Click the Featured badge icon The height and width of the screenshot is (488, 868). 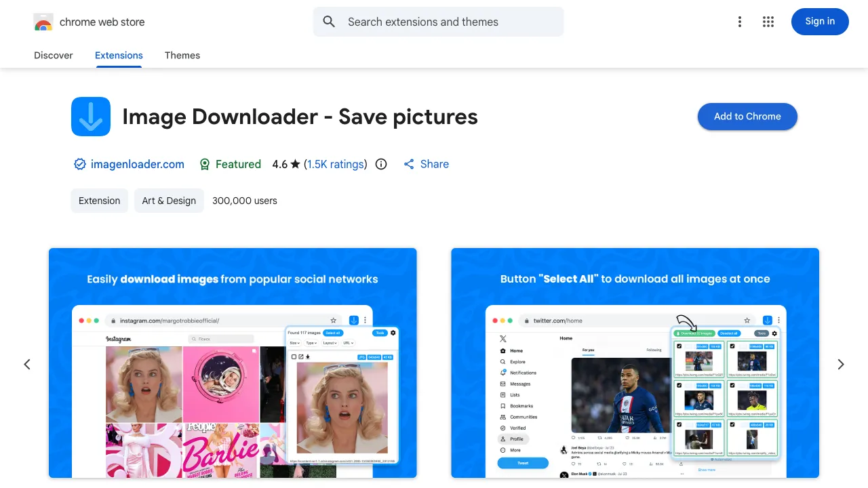205,164
